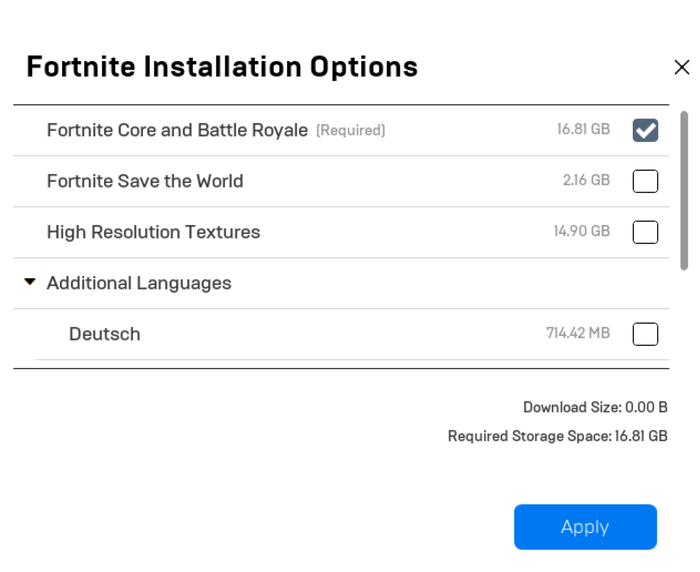The image size is (700, 572).
Task: Click the Required Storage Space text
Action: 558,436
